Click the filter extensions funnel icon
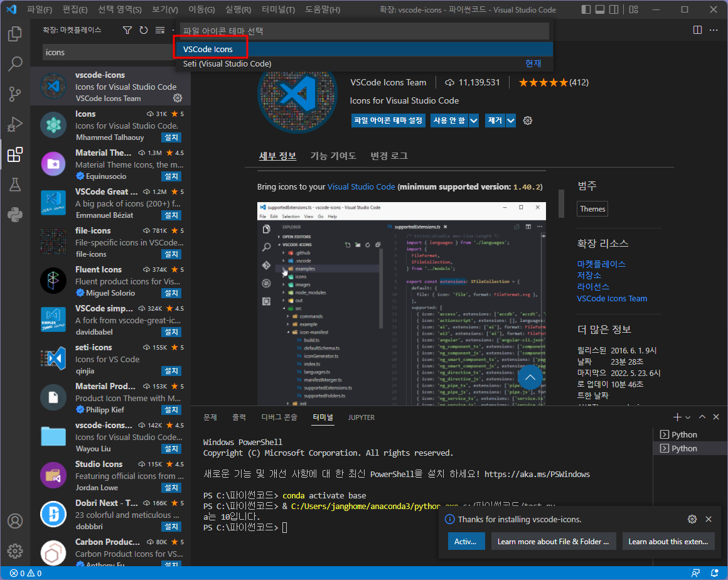The width and height of the screenshot is (728, 580). click(127, 30)
